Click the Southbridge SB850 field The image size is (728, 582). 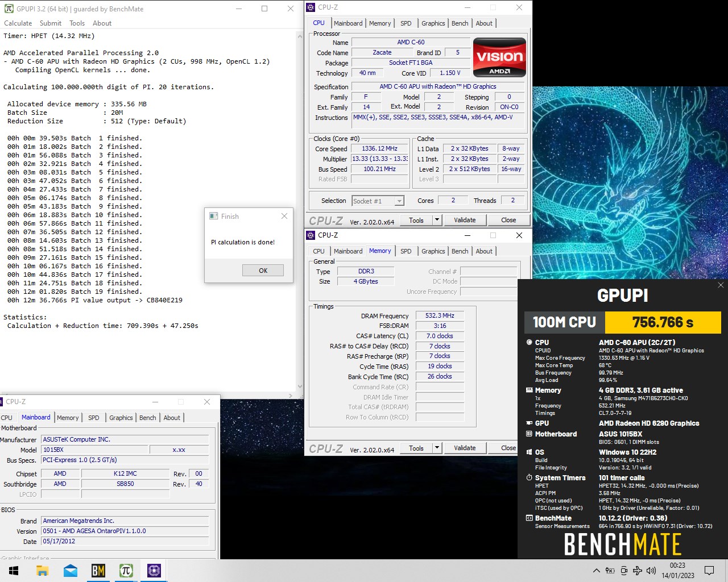(x=125, y=484)
